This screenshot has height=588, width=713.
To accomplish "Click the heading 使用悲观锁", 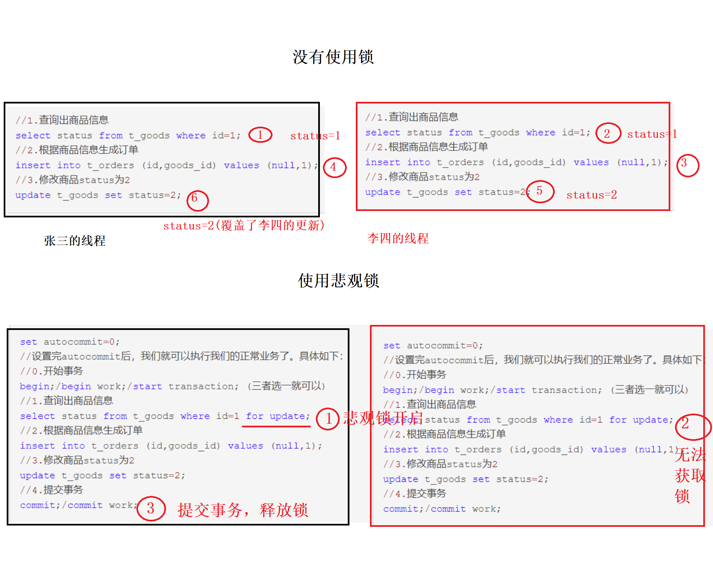I will click(338, 281).
